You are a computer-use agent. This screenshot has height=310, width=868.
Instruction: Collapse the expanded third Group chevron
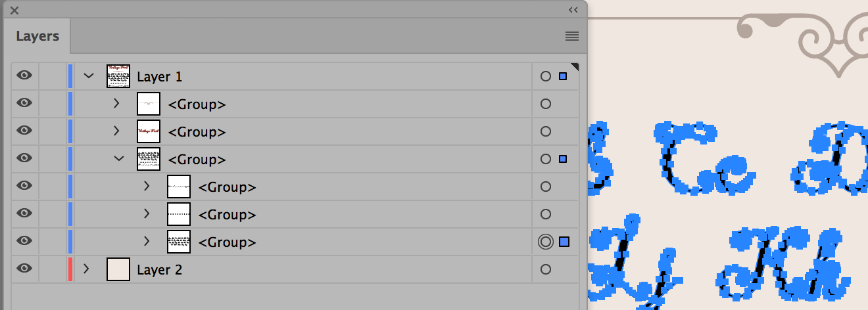[x=120, y=159]
